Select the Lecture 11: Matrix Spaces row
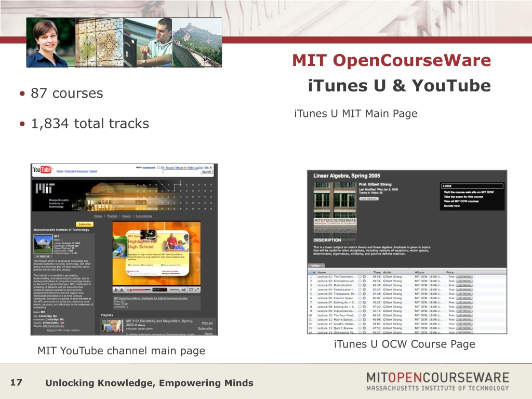The height and width of the screenshot is (399, 532). (x=407, y=320)
